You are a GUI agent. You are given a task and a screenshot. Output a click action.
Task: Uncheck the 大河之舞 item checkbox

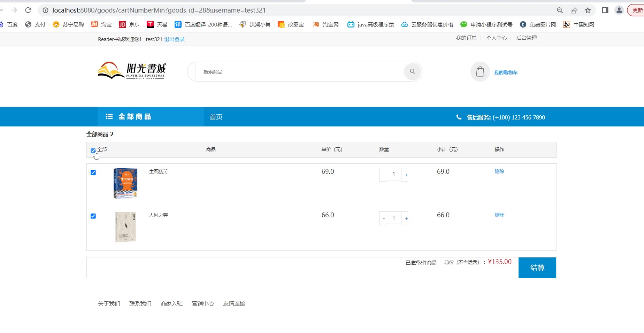(93, 216)
